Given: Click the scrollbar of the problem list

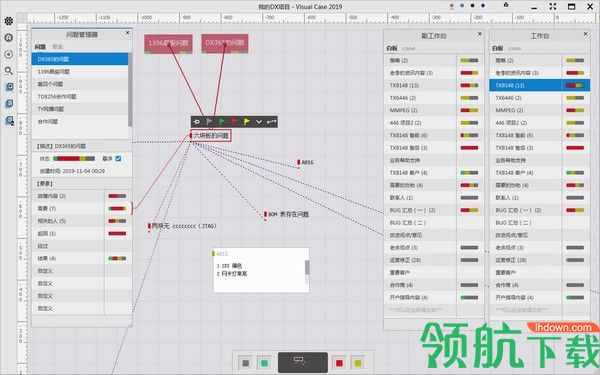Looking at the screenshot, I should [130, 90].
